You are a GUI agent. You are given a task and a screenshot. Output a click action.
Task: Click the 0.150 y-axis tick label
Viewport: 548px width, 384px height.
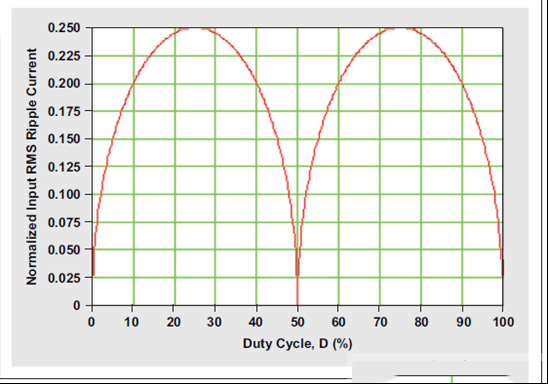point(64,139)
